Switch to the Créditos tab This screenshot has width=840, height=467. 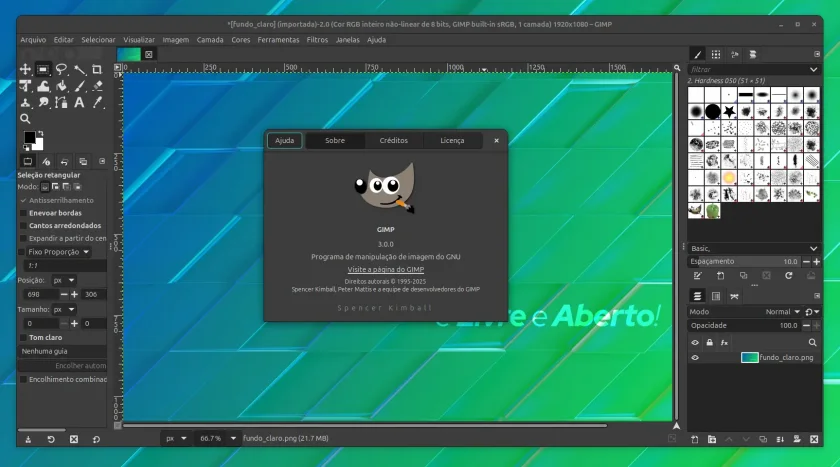[x=394, y=141]
